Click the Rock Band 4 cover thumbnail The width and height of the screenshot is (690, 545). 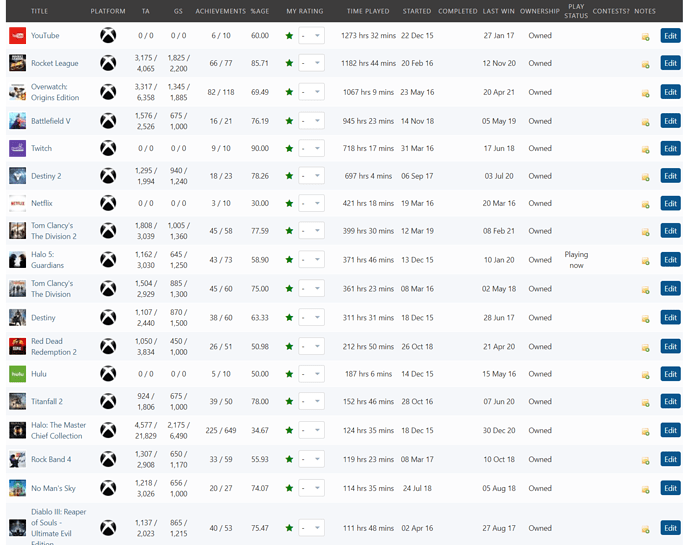(x=18, y=459)
